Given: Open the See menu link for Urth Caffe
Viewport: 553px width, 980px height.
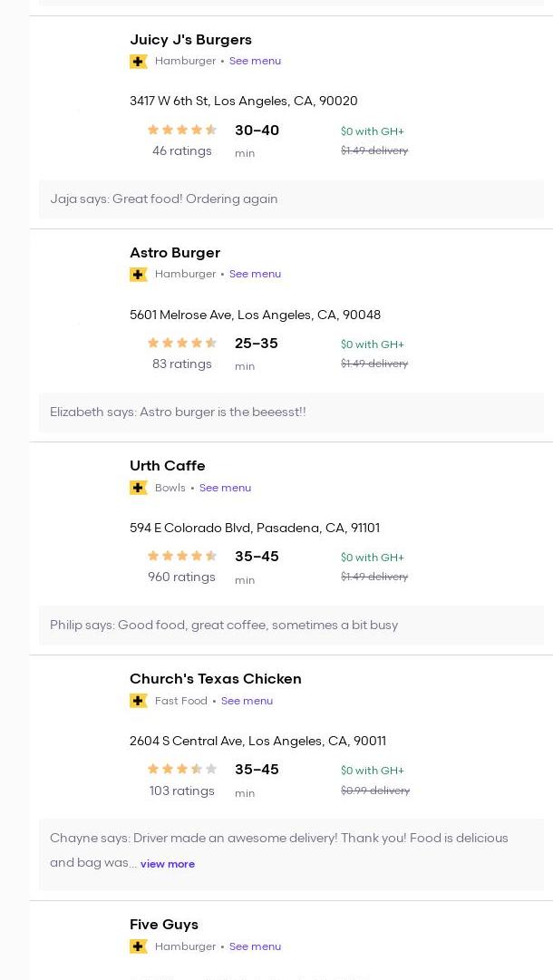Looking at the screenshot, I should [x=225, y=488].
